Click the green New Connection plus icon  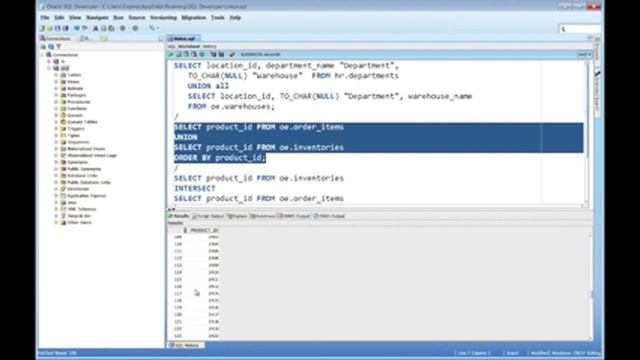43,47
